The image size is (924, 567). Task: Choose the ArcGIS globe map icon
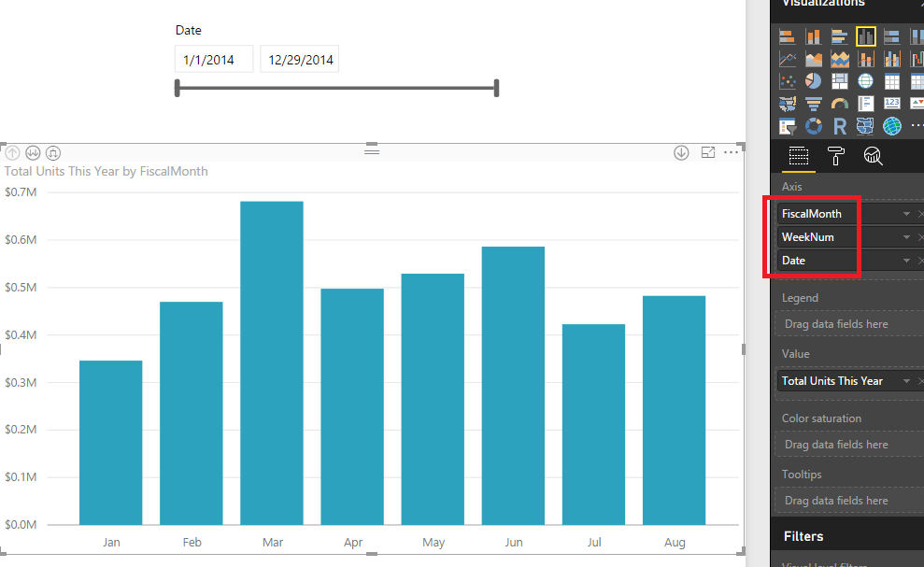[x=892, y=126]
